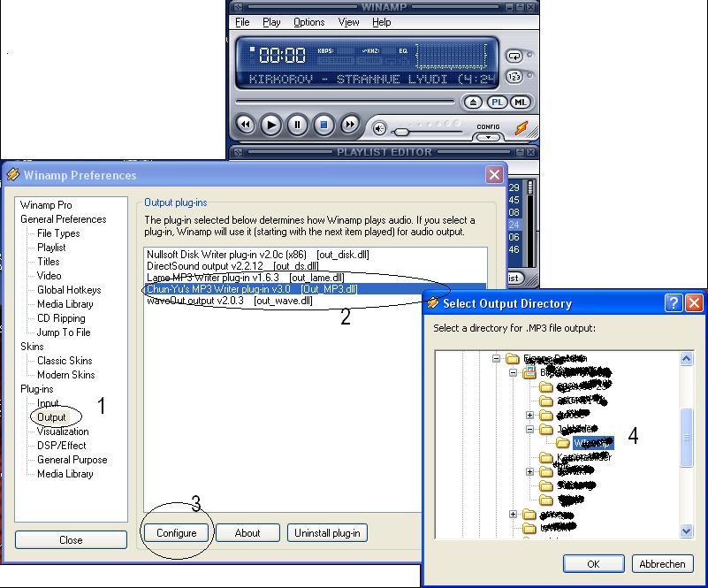Skip to next track button
Screen dimensions: 708x588
pyautogui.click(x=350, y=126)
